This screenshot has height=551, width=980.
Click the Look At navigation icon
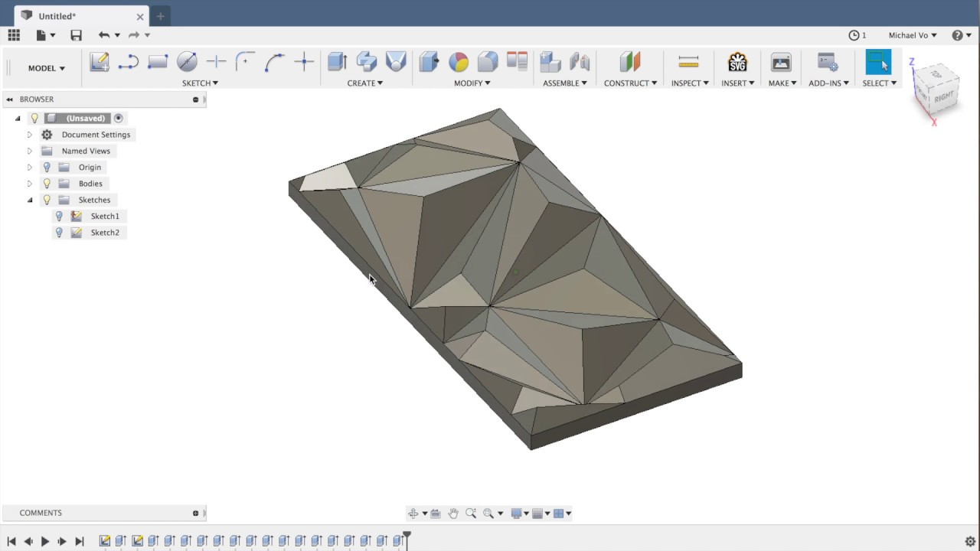tap(436, 513)
